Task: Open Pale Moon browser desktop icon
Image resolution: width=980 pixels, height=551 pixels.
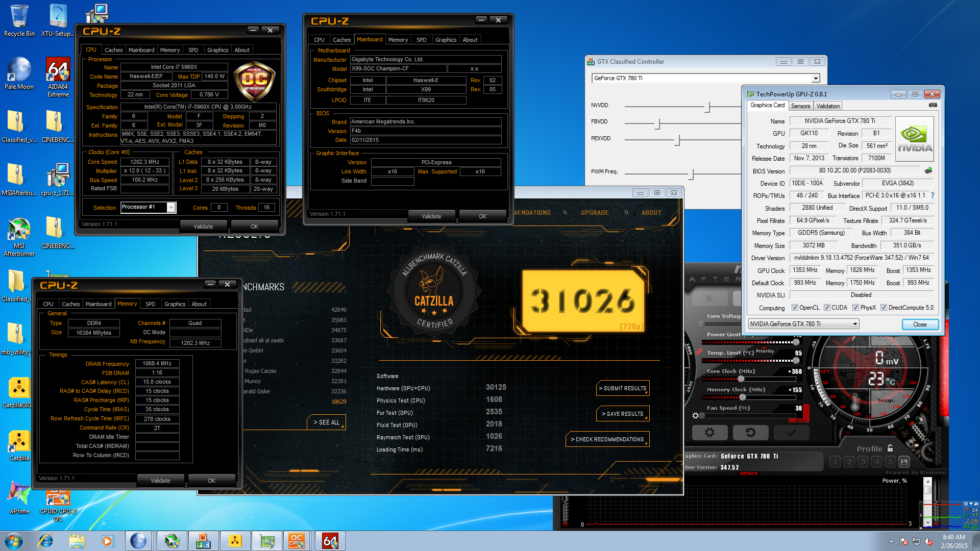Action: tap(19, 73)
